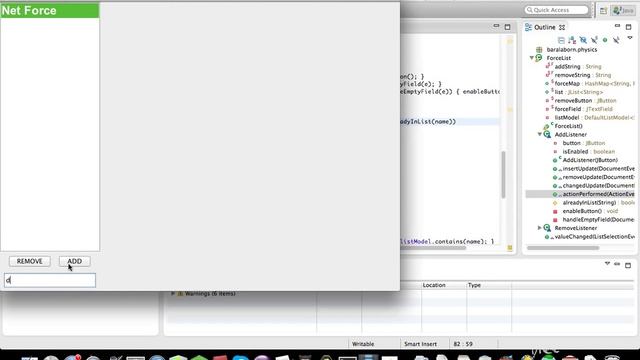
Task: Select enableButton() method in Outline
Action: pyautogui.click(x=590, y=211)
